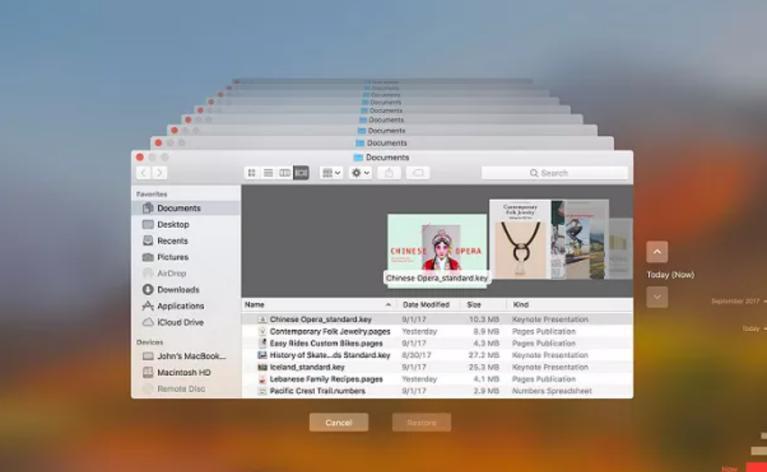Click the Restore button
The height and width of the screenshot is (472, 767).
point(422,423)
